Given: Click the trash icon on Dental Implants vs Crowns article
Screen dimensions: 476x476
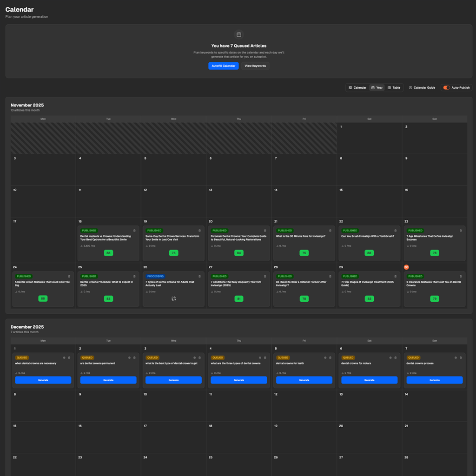Looking at the screenshot, I should 134,230.
